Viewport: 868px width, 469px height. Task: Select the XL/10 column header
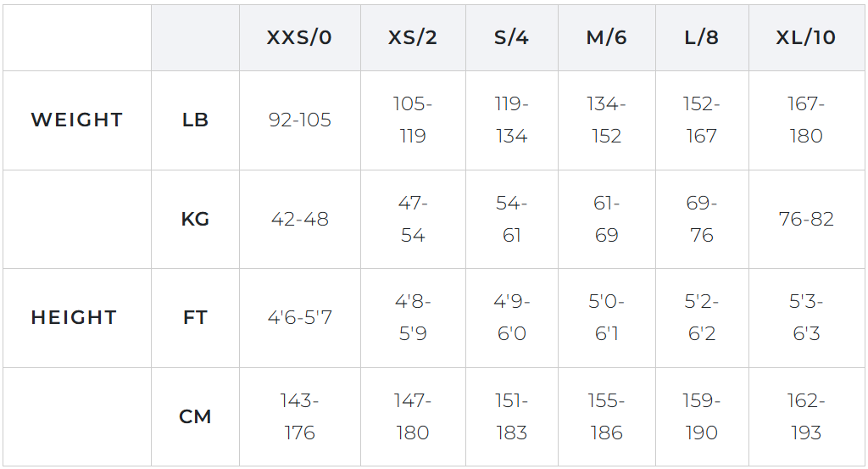[x=807, y=37]
